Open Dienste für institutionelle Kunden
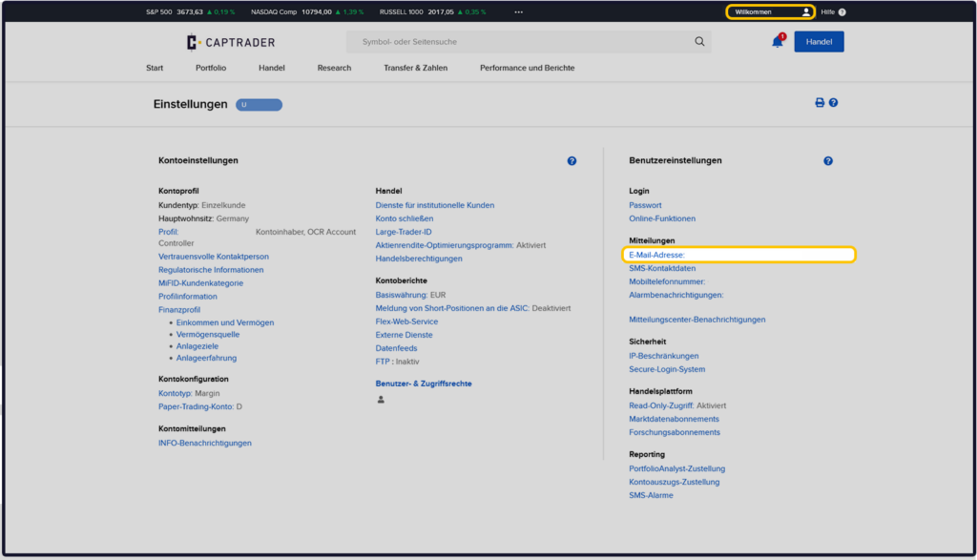 tap(435, 205)
